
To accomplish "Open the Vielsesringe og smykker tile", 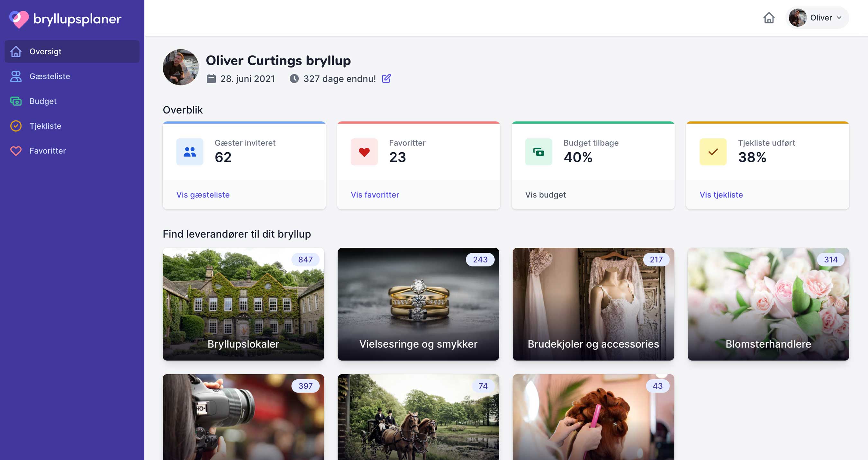I will click(x=418, y=304).
